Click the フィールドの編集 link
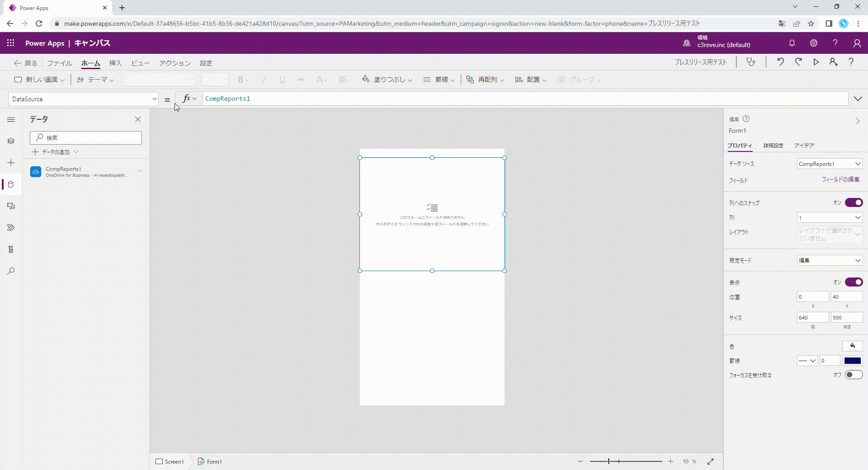The width and height of the screenshot is (868, 470). coord(840,179)
